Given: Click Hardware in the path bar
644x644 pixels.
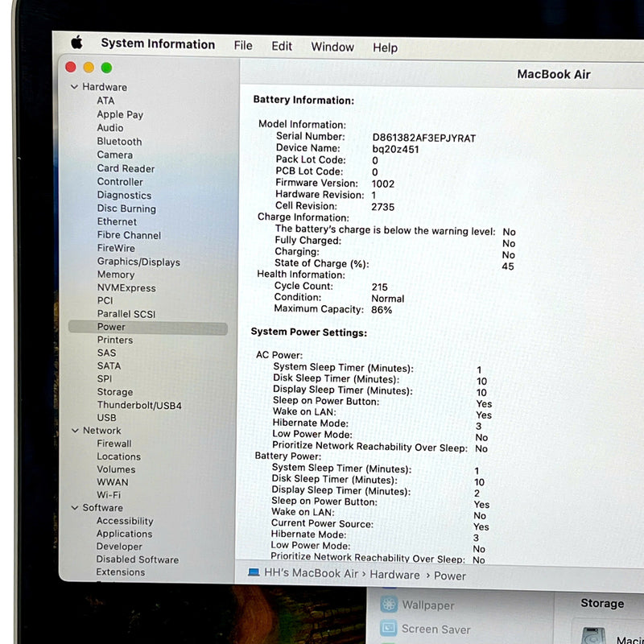Looking at the screenshot, I should click(394, 575).
